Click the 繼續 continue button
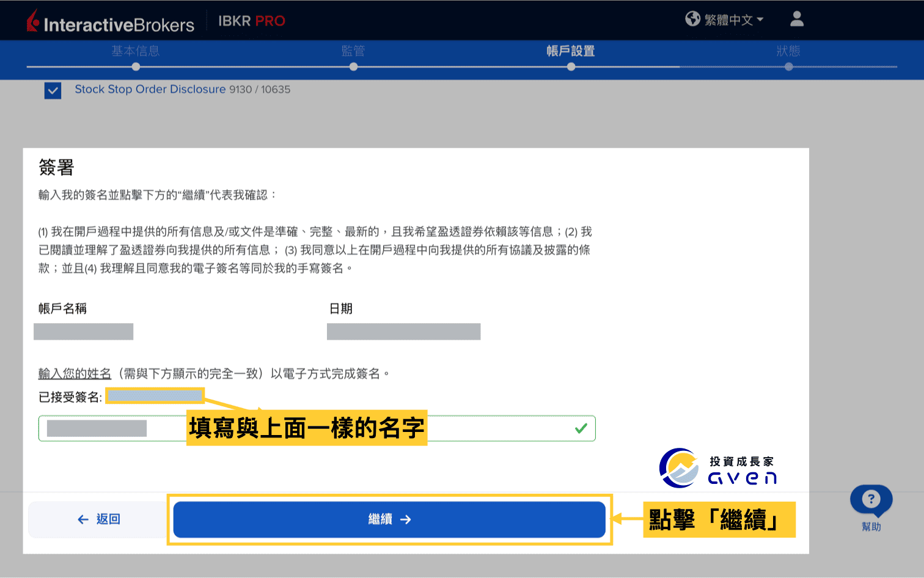 click(x=389, y=519)
